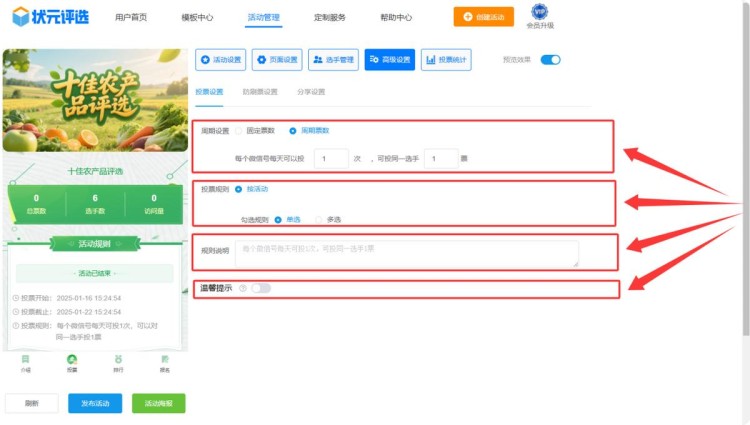Viewport: 750px width, 425px height.
Task: Click the daily vote count input field
Action: pos(330,158)
